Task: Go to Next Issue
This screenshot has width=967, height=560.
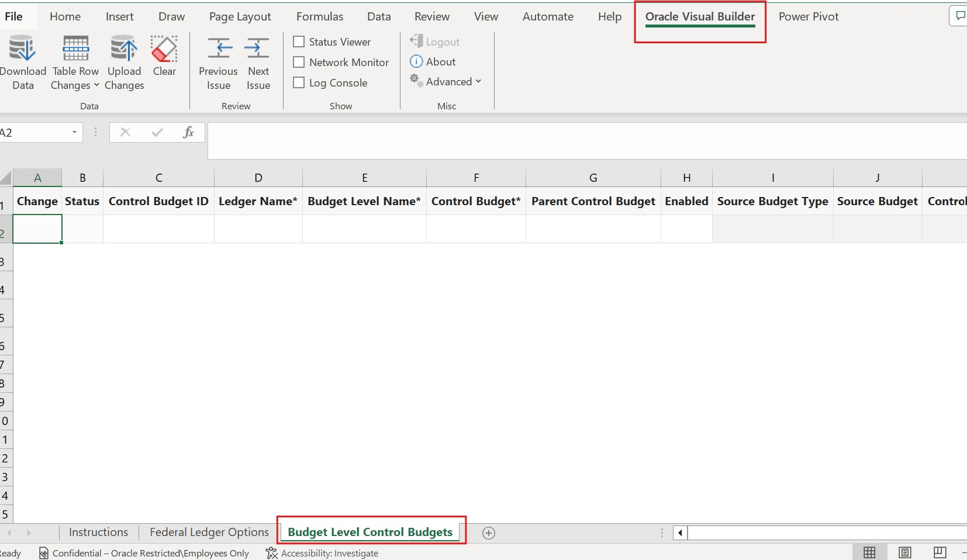Action: click(258, 64)
